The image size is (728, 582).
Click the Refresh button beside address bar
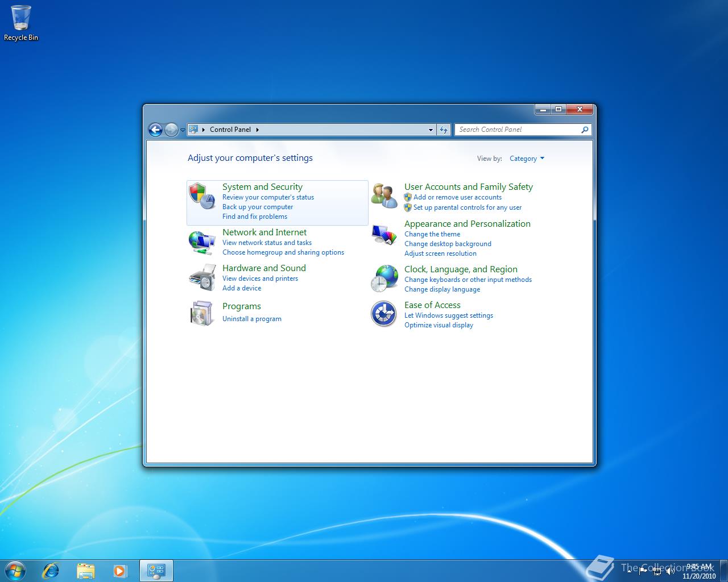click(444, 130)
